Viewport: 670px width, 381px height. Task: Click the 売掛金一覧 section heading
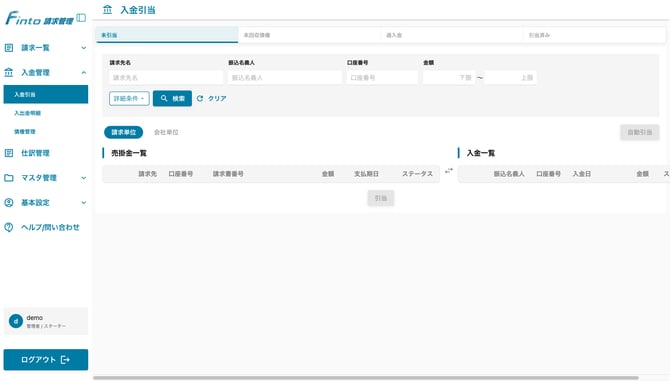point(129,153)
